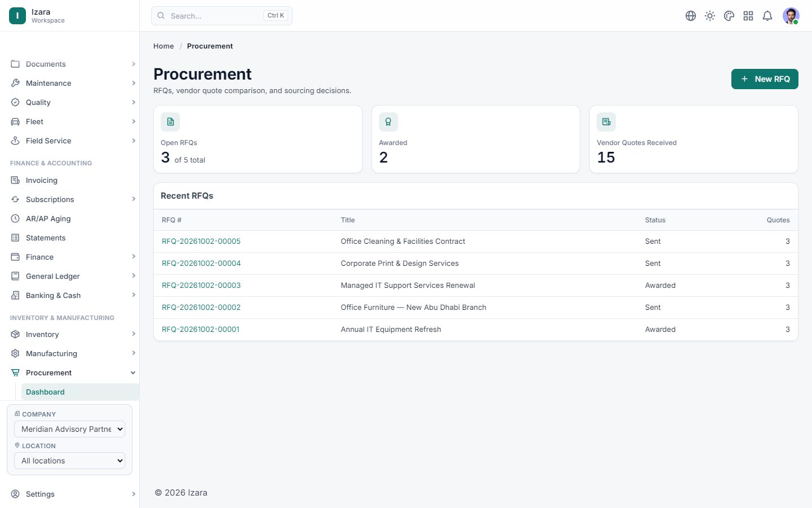Click the Invoicing sidebar icon
812x508 pixels.
tap(15, 180)
